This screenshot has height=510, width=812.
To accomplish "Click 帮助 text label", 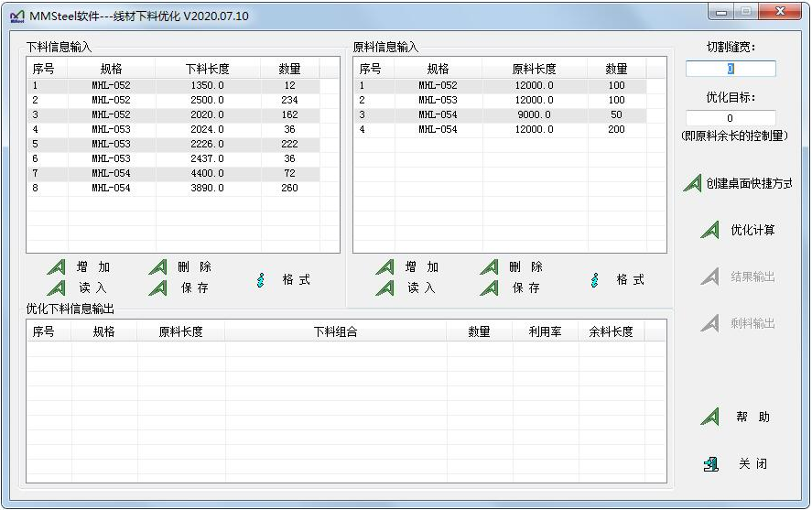I will point(752,417).
